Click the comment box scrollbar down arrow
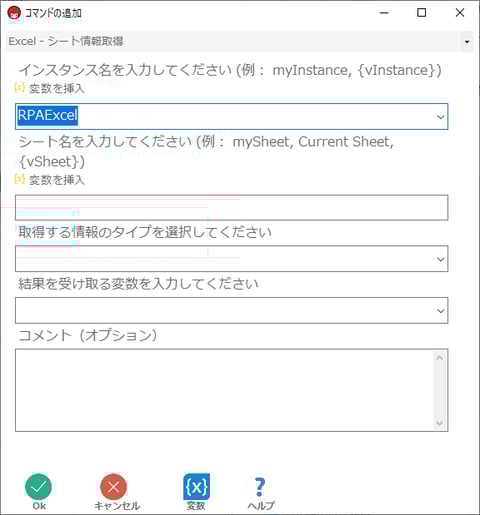 440,423
